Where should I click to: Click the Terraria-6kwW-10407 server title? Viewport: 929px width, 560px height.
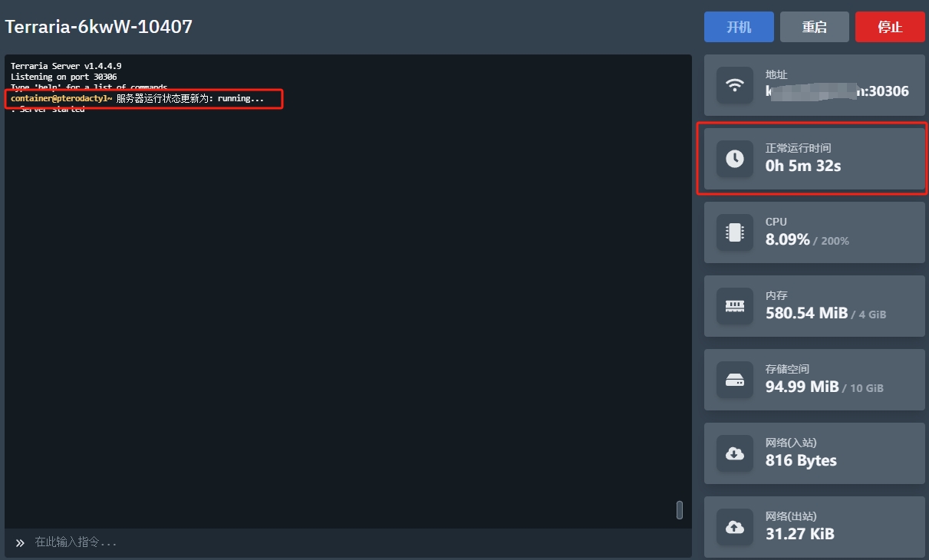[x=99, y=27]
